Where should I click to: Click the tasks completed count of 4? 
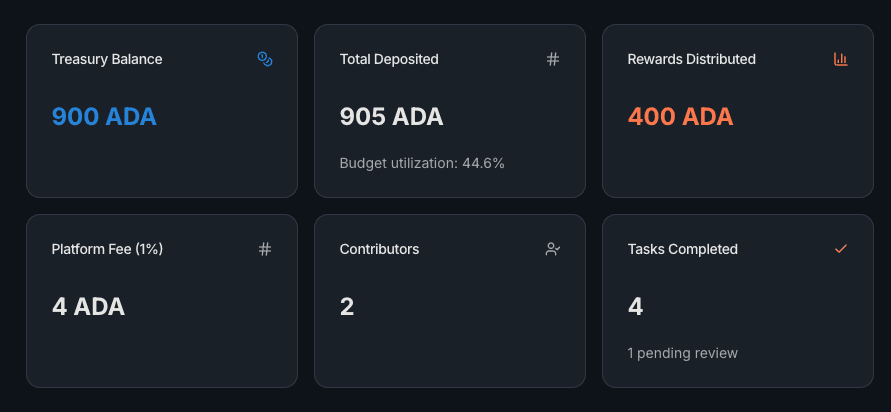(x=635, y=307)
